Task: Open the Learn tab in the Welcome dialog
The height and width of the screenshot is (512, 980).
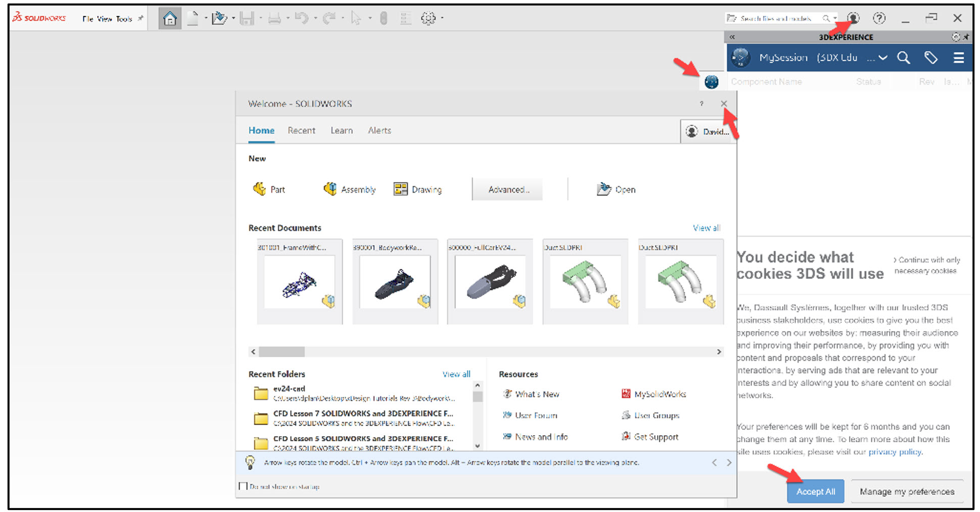Action: (x=341, y=130)
